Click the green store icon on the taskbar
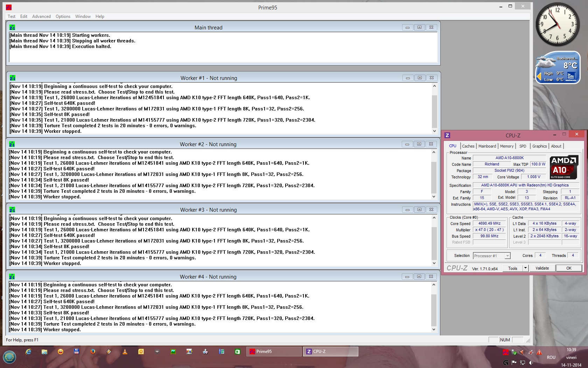This screenshot has height=368, width=588. pos(238,352)
